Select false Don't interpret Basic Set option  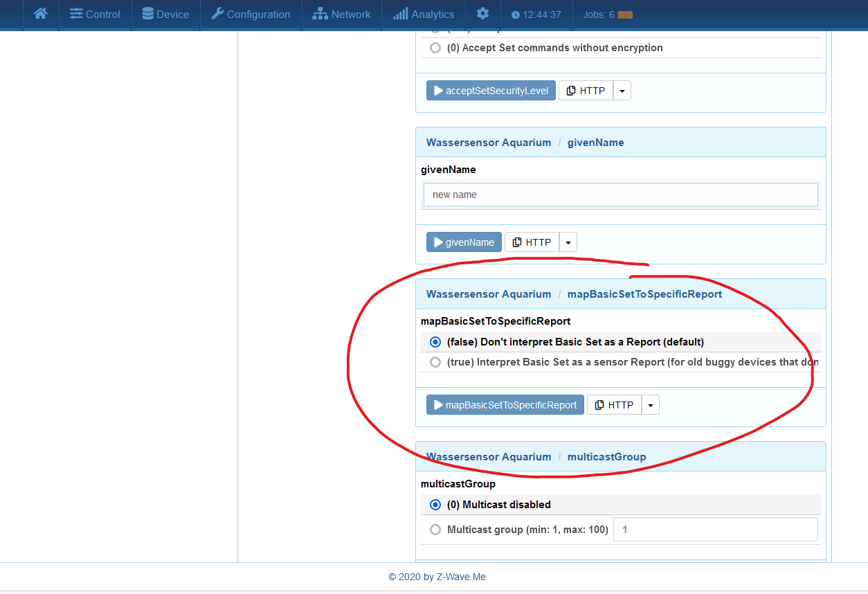435,342
